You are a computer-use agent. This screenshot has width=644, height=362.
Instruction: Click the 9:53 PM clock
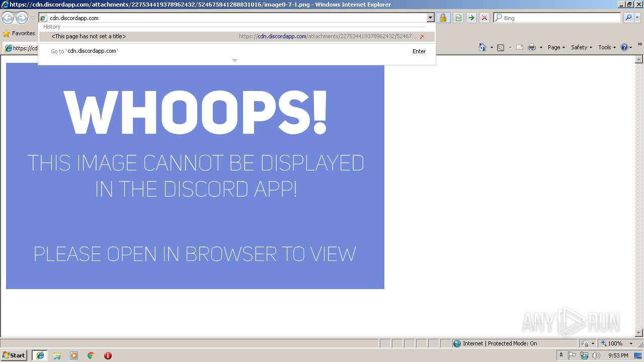pos(618,355)
